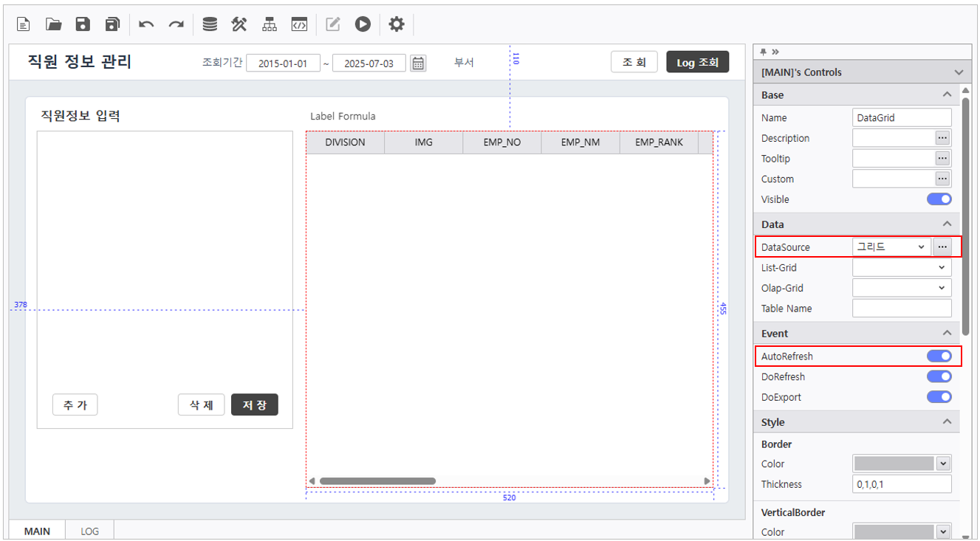Click the New document icon
The height and width of the screenshot is (541, 980).
[x=24, y=24]
